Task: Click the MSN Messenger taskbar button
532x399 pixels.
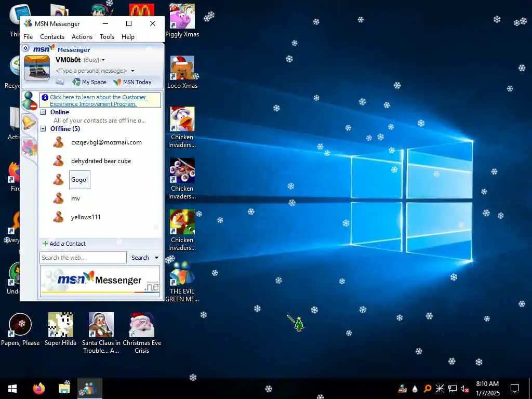Action: coord(89,389)
